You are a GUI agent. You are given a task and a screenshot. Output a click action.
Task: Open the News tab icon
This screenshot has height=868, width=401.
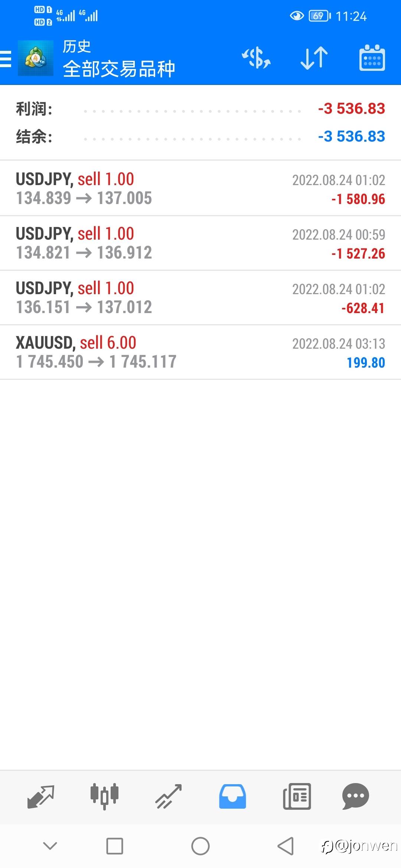pos(297,796)
